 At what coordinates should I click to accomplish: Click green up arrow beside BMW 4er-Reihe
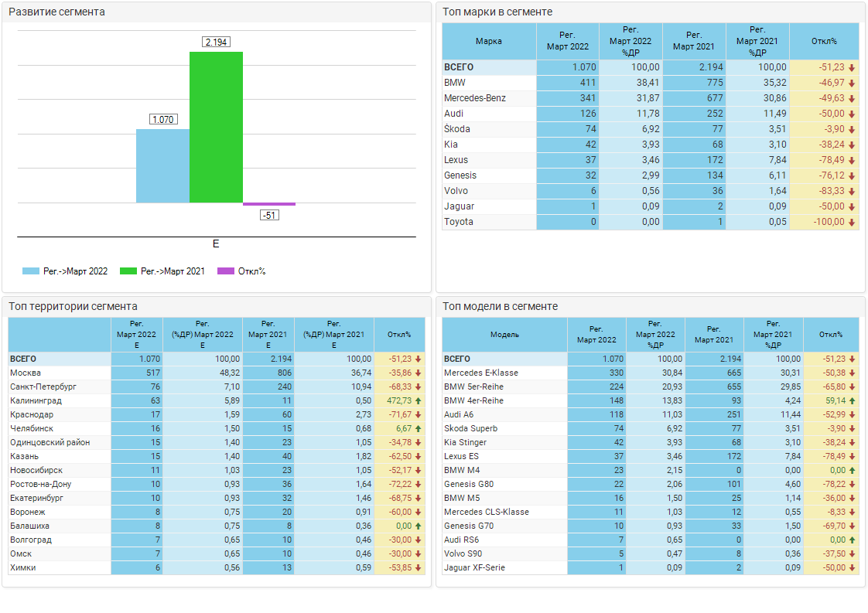pyautogui.click(x=853, y=400)
